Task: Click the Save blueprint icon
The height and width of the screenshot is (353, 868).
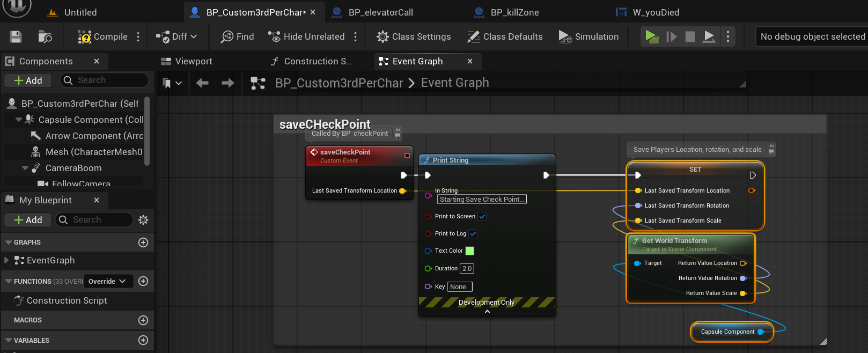Action: click(x=16, y=36)
